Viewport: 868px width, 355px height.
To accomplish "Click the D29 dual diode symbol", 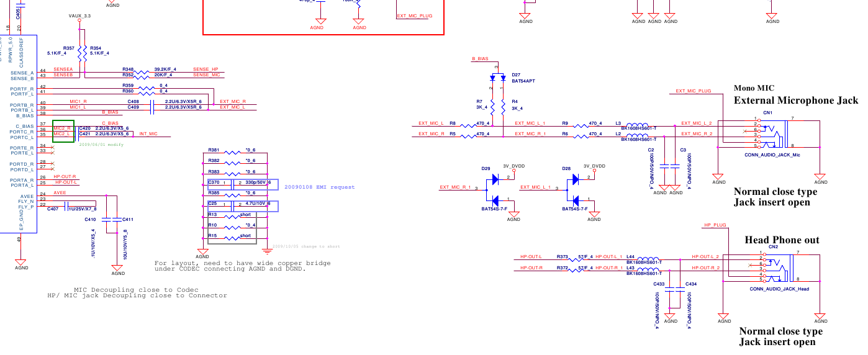I will [x=495, y=189].
